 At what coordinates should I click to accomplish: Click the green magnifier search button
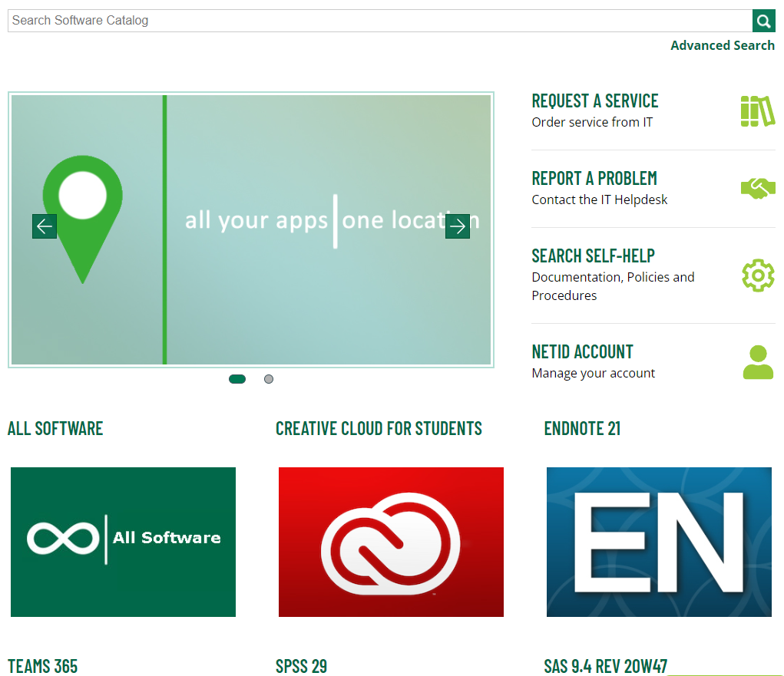pos(763,21)
